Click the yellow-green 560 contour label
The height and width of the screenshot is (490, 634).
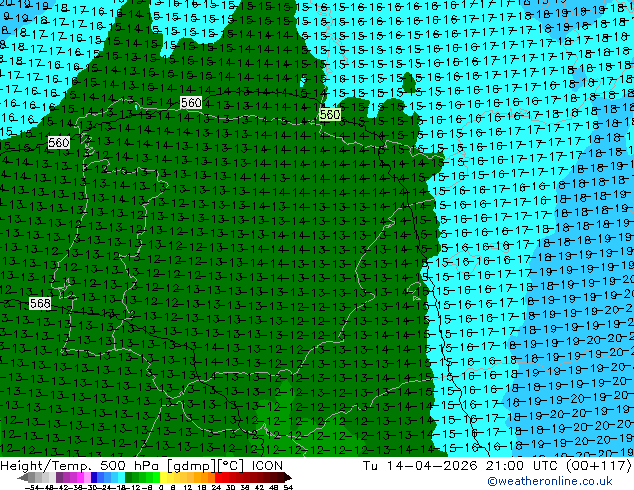click(x=330, y=114)
